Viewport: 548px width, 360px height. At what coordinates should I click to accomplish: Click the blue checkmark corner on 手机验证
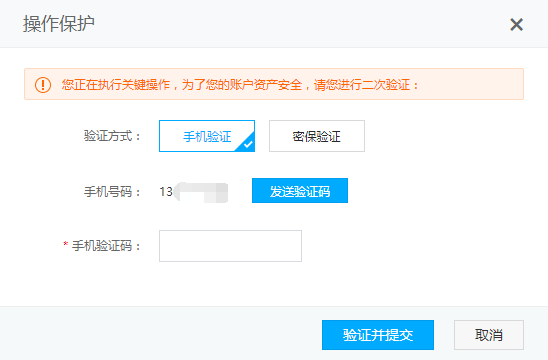point(248,144)
